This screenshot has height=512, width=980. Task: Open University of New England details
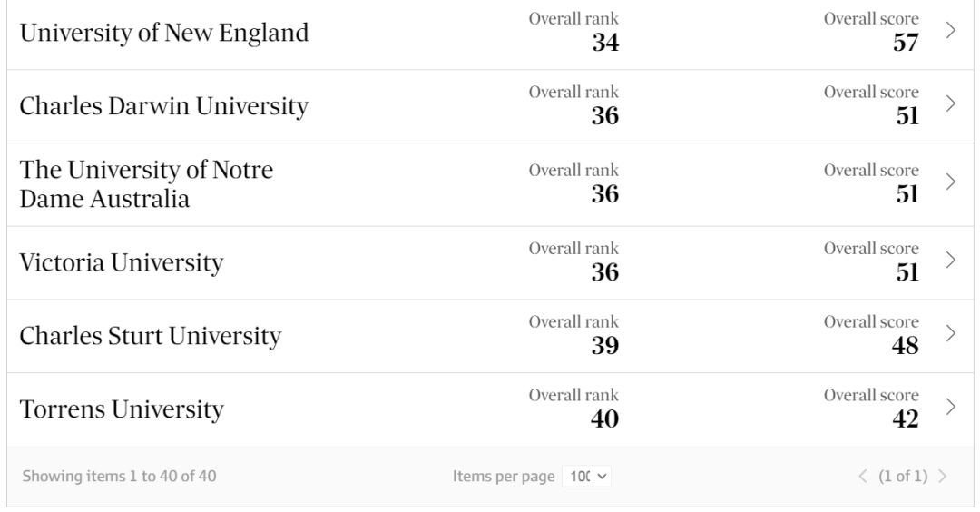click(164, 34)
